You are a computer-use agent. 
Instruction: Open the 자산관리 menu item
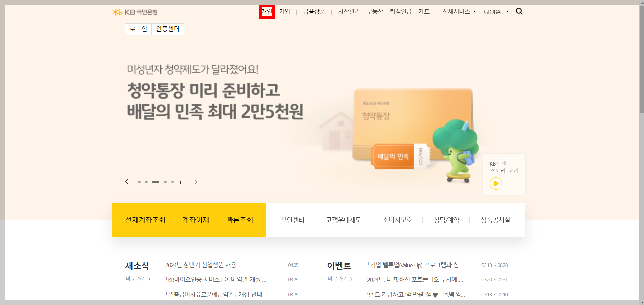(x=349, y=11)
